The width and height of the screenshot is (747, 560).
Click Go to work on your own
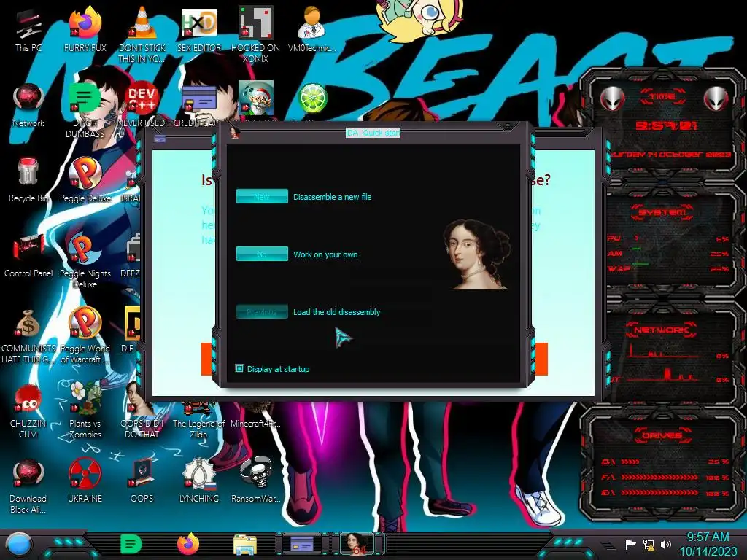[262, 254]
